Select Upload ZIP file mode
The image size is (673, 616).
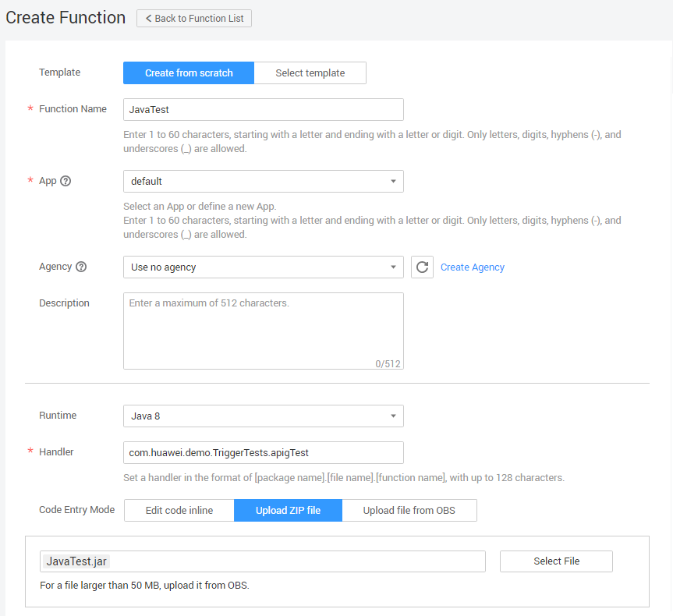288,511
